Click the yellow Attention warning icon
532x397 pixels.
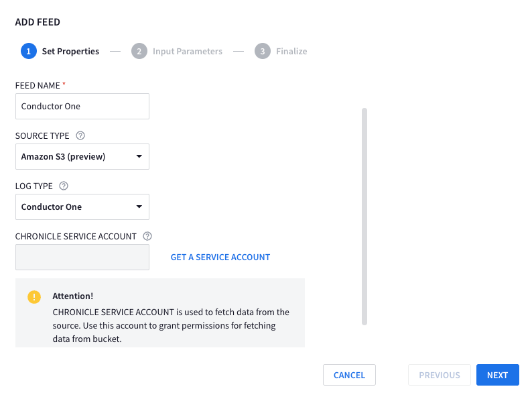[x=34, y=296]
